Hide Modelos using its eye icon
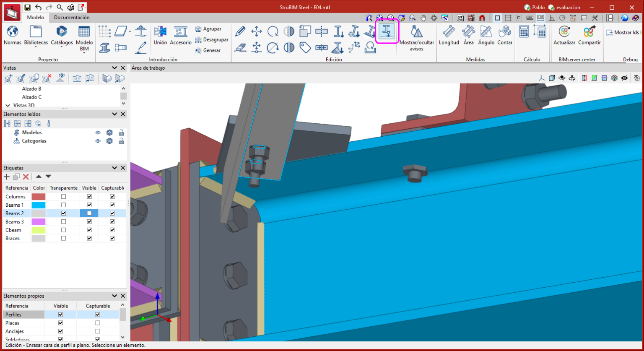This screenshot has width=644, height=351. [x=98, y=133]
